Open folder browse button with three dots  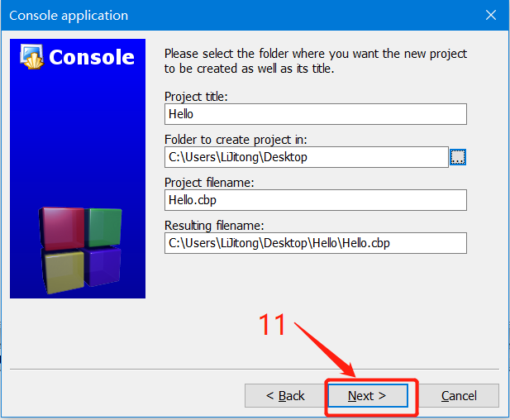[458, 157]
